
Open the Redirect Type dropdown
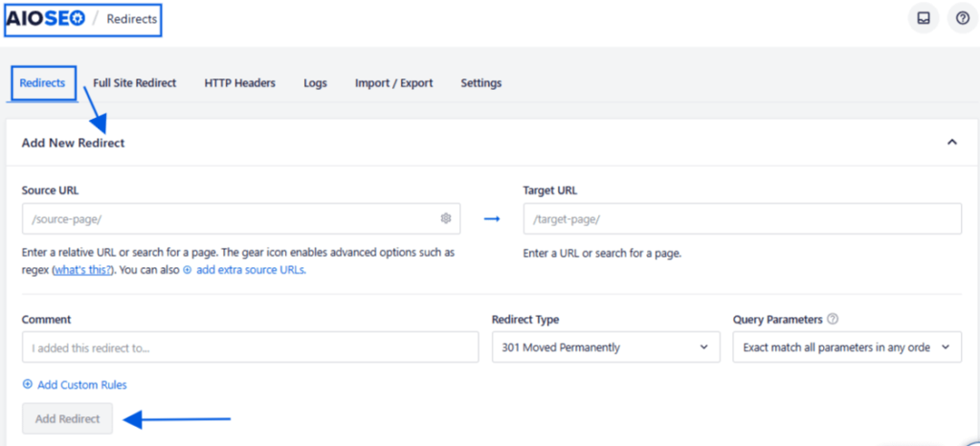[x=606, y=346]
